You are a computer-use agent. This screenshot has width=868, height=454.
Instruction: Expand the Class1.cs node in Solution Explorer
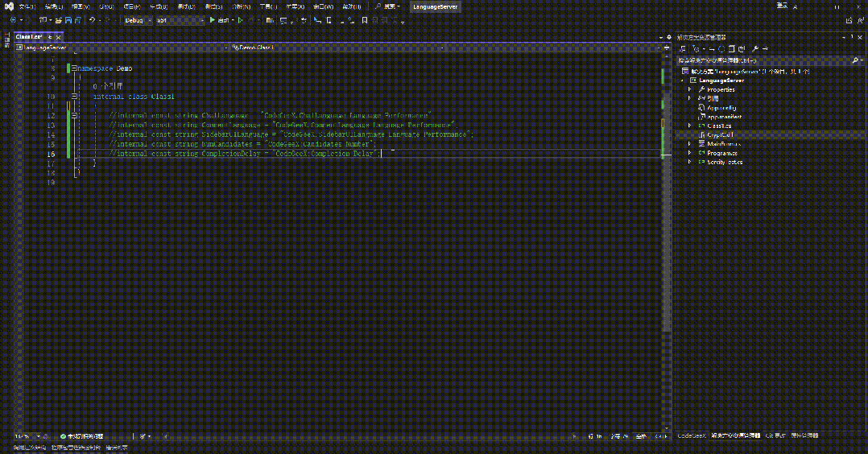690,126
